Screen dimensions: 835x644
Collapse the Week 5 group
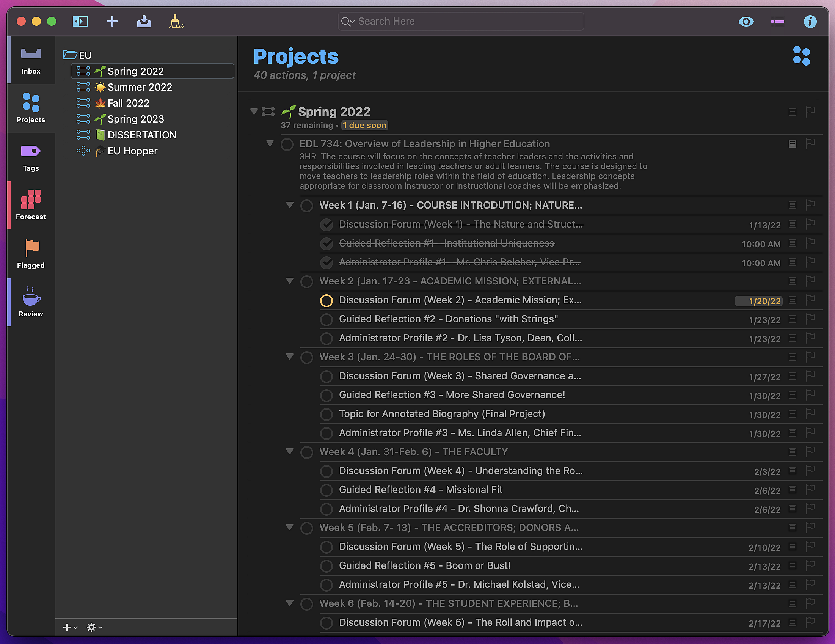[290, 527]
